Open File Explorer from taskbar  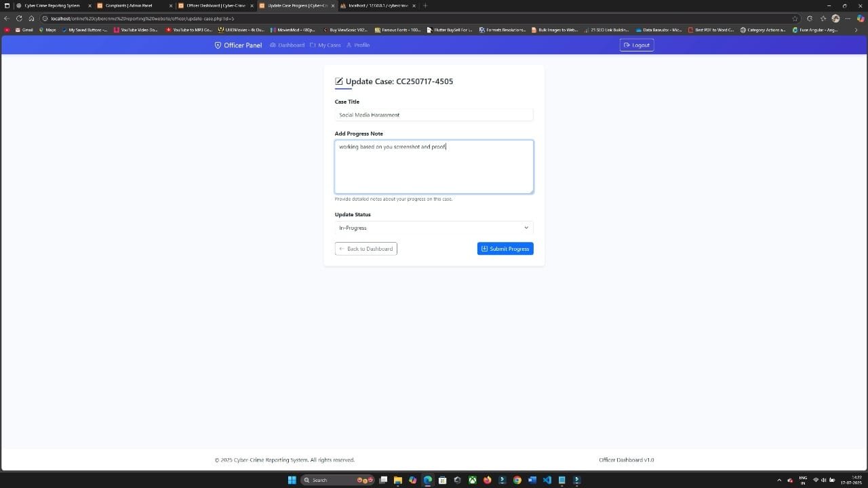coord(398,480)
